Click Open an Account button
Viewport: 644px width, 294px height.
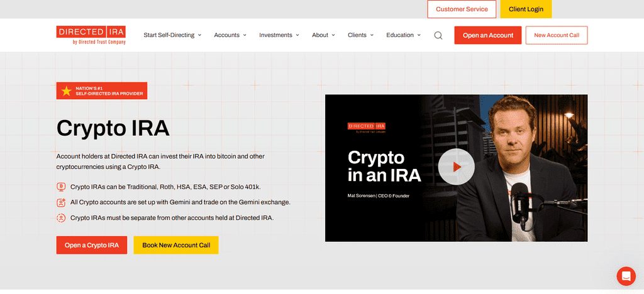(x=488, y=35)
